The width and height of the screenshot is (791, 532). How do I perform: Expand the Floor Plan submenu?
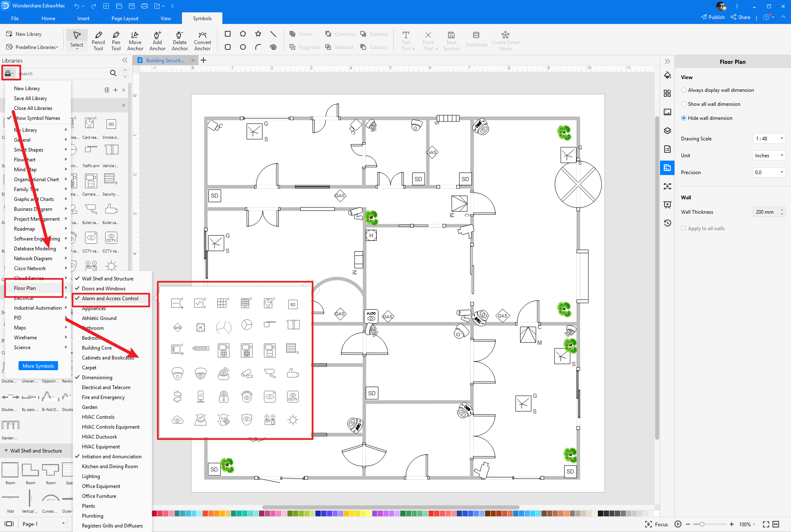pyautogui.click(x=37, y=288)
